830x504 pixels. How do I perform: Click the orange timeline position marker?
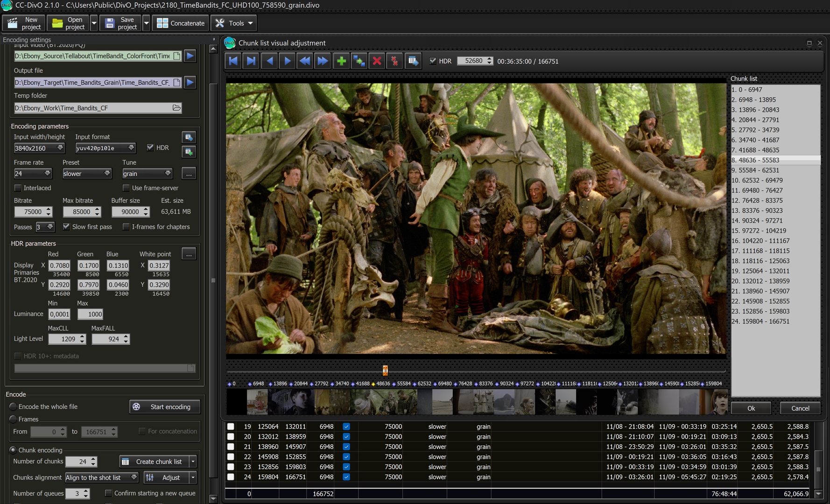[385, 371]
